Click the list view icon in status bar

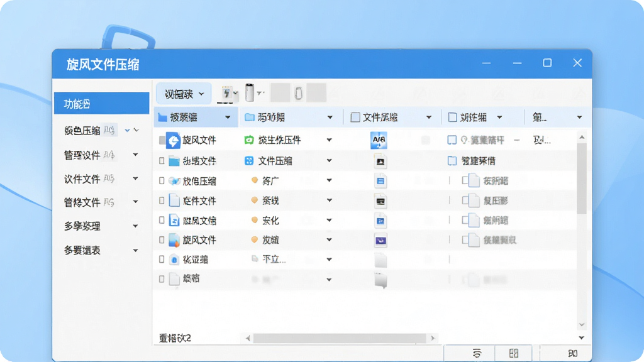477,353
